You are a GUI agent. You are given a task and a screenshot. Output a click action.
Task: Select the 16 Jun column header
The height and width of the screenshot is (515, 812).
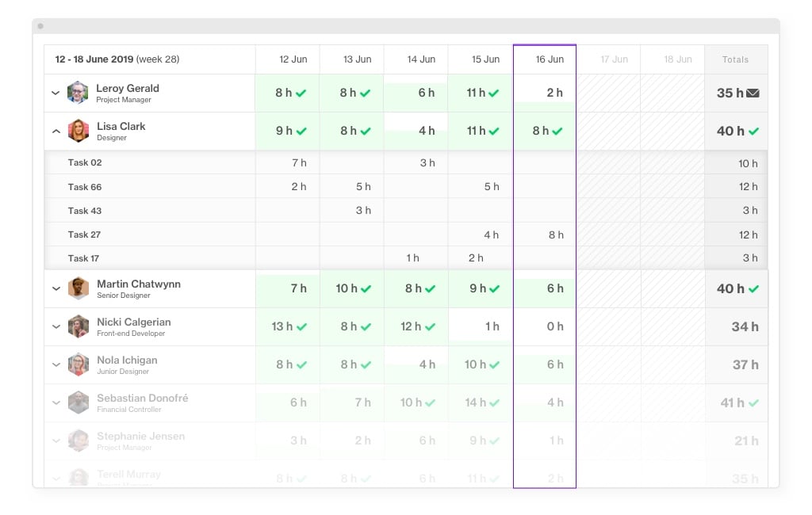550,59
